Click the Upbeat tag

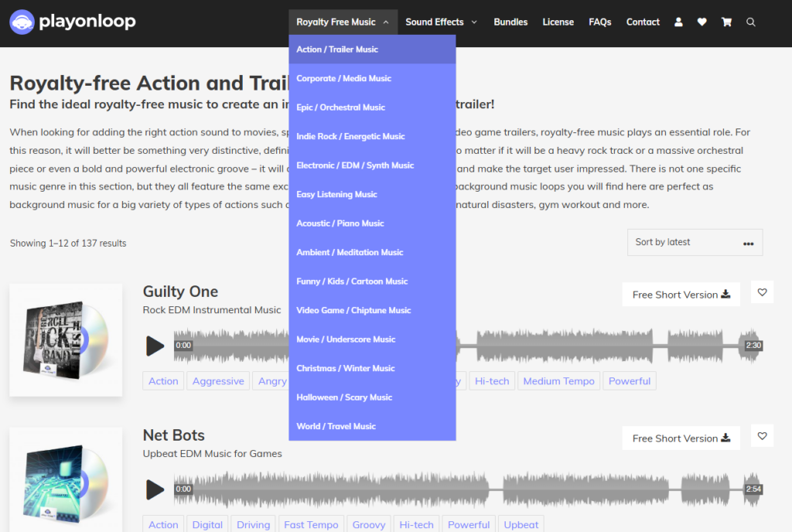tap(521, 524)
